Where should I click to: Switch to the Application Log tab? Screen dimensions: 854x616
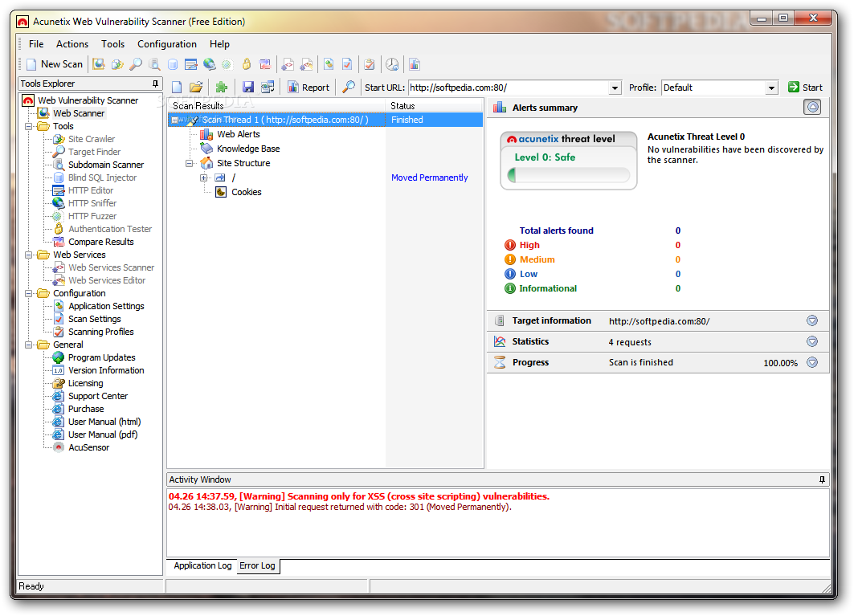pyautogui.click(x=202, y=565)
